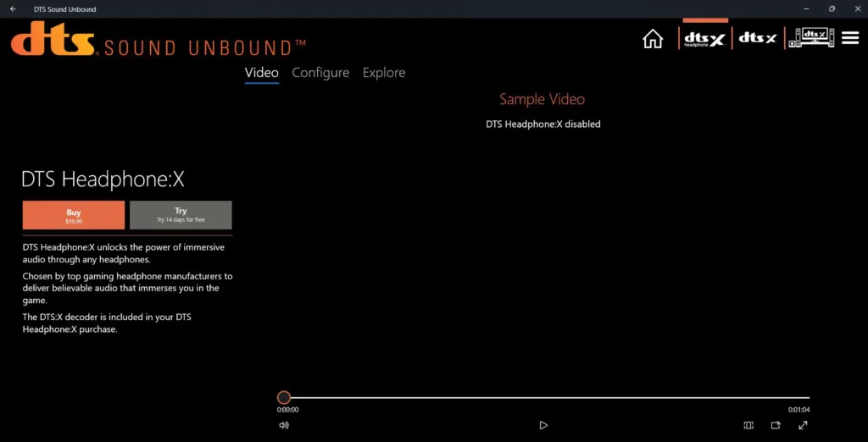Click the 'DTS Headphone:X' product title
This screenshot has height=442, width=868.
pos(103,180)
